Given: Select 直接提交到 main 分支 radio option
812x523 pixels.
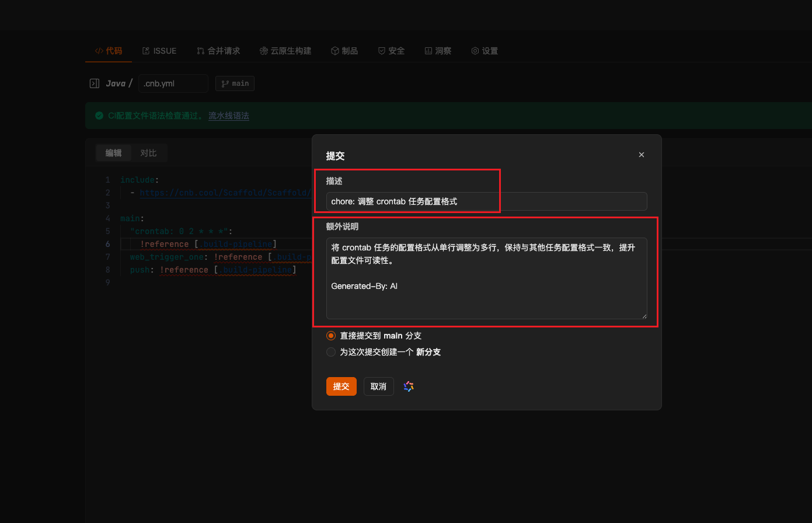Looking at the screenshot, I should click(x=331, y=336).
